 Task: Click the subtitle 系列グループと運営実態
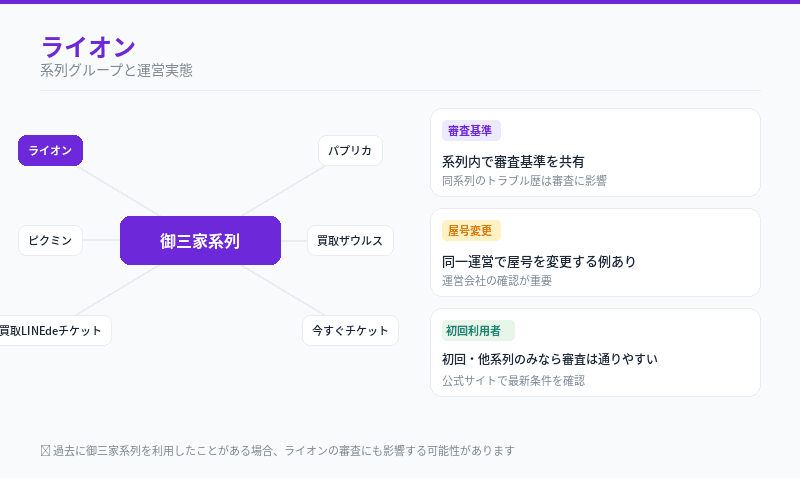pos(116,70)
